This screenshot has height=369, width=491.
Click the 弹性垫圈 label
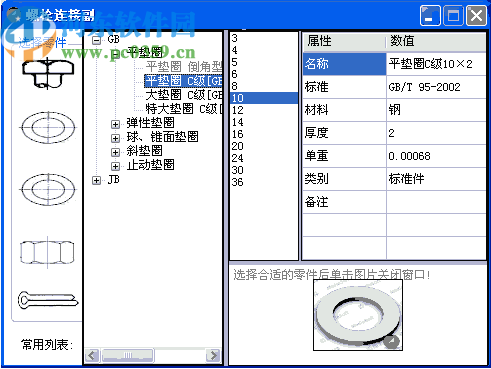click(150, 123)
